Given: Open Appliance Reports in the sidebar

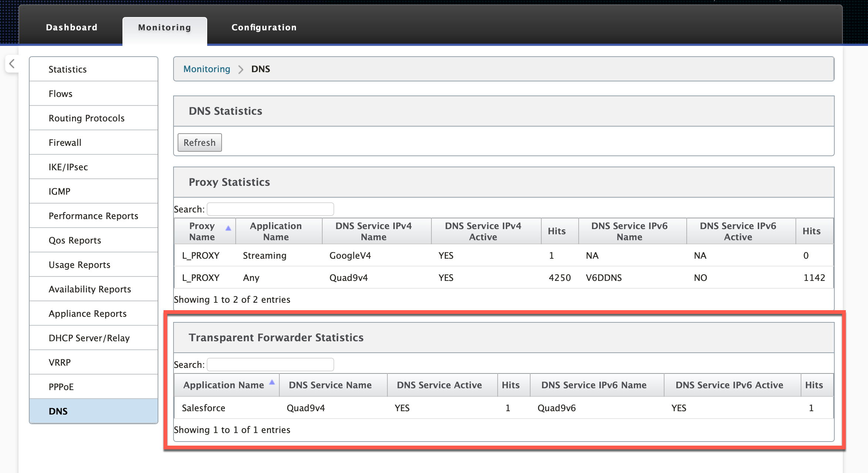Looking at the screenshot, I should (x=94, y=313).
